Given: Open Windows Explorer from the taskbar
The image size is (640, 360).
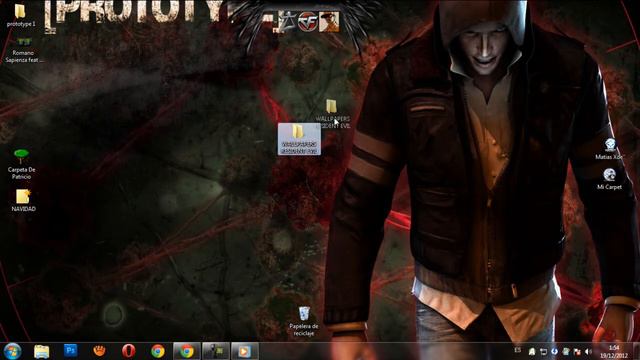Looking at the screenshot, I should pyautogui.click(x=42, y=351).
